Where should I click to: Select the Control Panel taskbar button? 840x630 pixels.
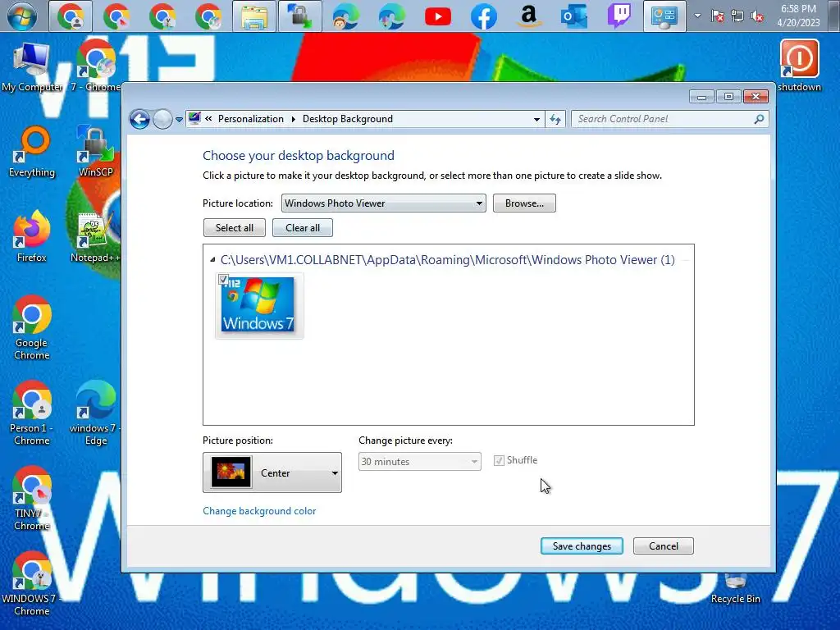[x=664, y=16]
